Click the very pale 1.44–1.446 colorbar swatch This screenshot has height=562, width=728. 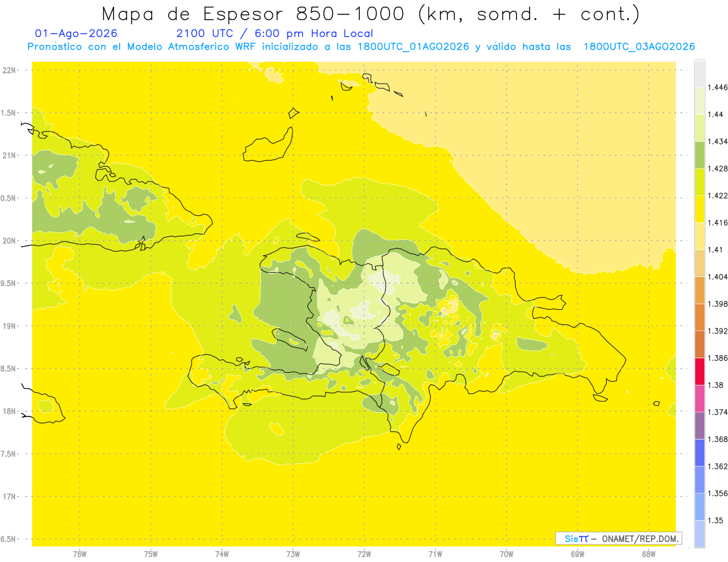[x=699, y=101]
